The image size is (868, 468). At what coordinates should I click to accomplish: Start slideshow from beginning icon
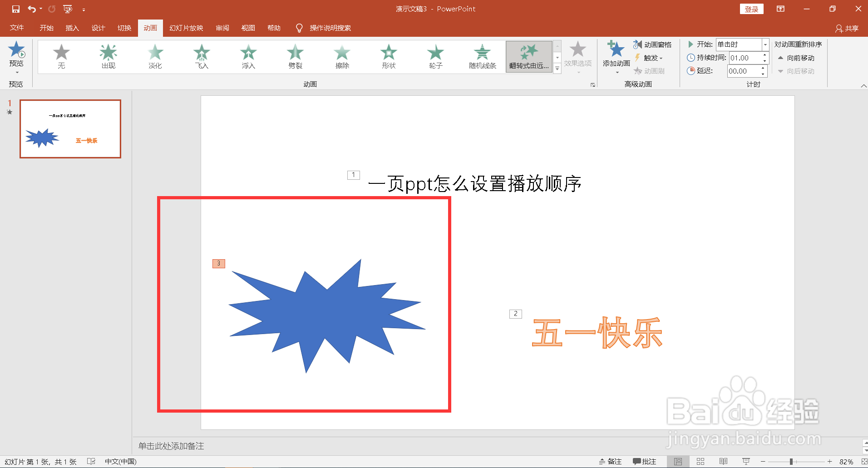[x=68, y=9]
